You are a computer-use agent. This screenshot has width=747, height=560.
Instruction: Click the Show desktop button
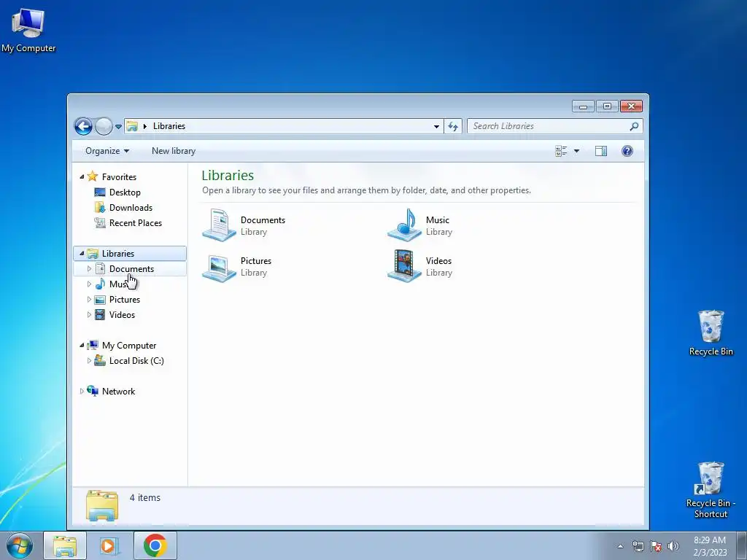742,546
